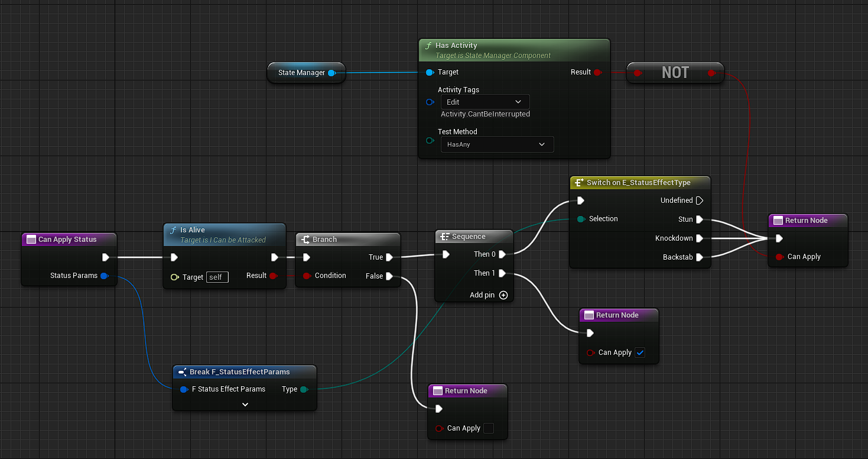
Task: Select the NOT boolean node
Action: [x=675, y=73]
